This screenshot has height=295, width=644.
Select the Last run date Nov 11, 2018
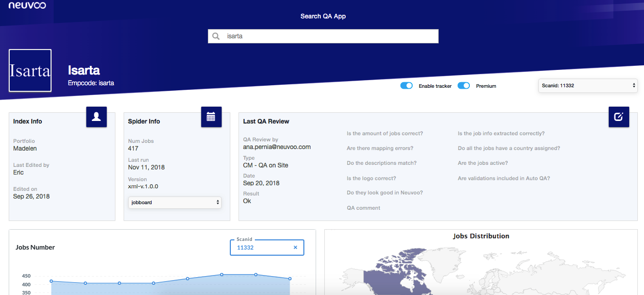(x=147, y=167)
